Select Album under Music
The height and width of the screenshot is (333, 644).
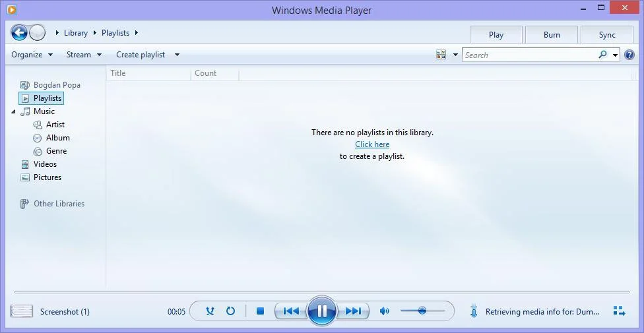(57, 138)
